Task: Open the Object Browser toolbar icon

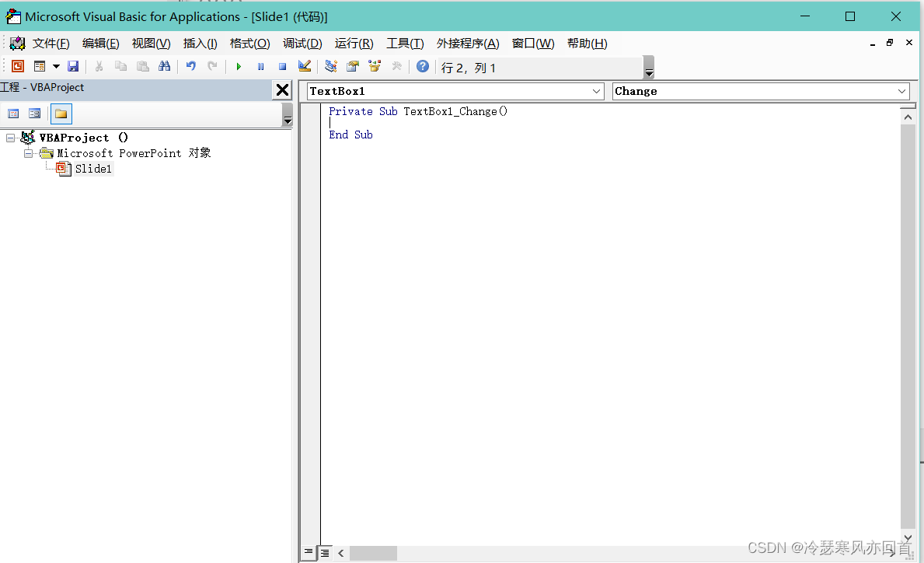Action: point(375,67)
